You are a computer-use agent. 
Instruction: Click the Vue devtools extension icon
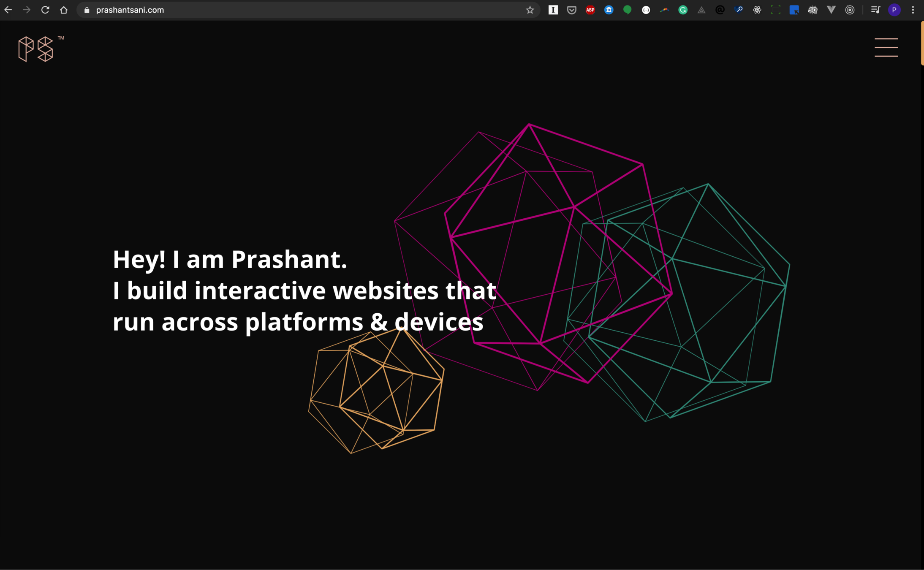coord(831,10)
